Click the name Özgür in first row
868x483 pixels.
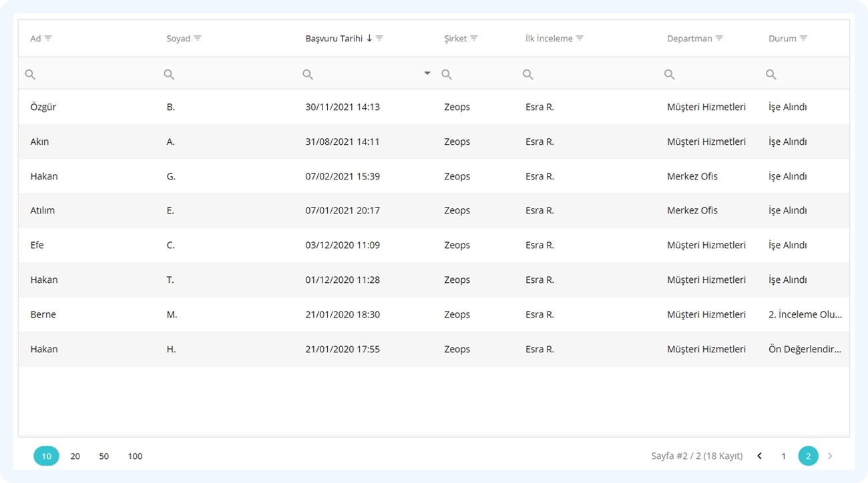point(43,107)
